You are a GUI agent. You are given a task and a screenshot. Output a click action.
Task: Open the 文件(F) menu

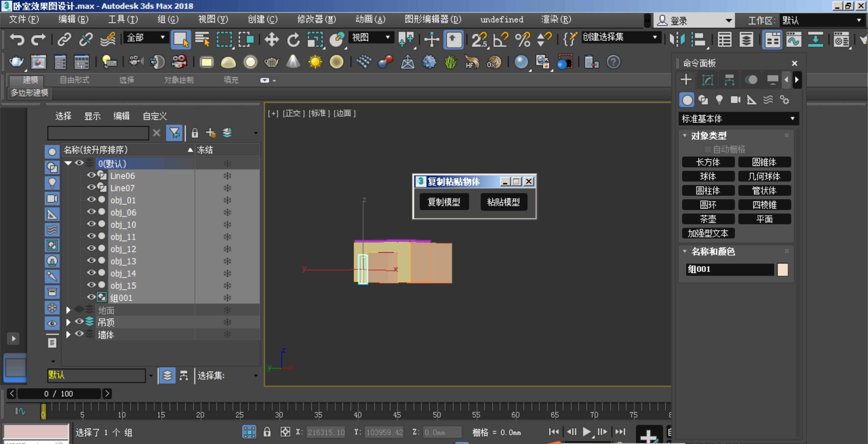pos(24,19)
